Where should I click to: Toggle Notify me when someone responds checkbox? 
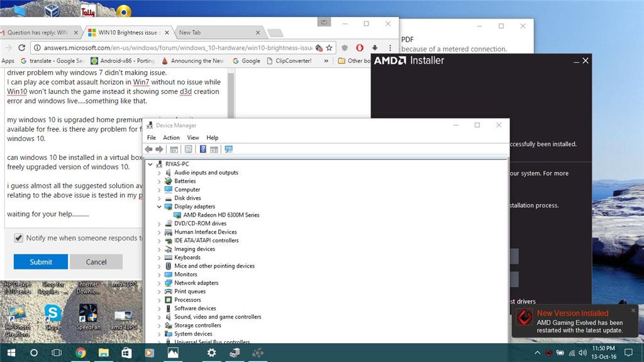[18, 238]
